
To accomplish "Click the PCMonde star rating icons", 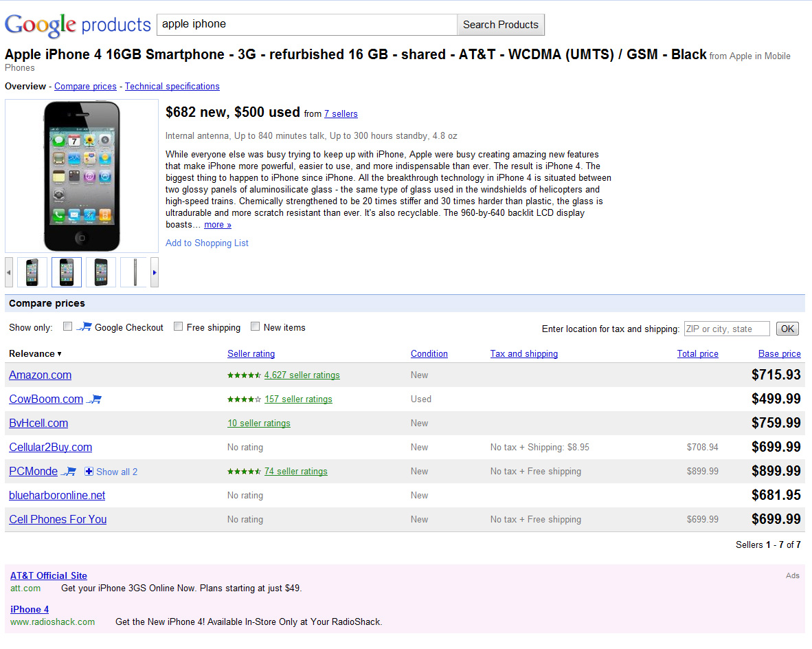I will 244,472.
